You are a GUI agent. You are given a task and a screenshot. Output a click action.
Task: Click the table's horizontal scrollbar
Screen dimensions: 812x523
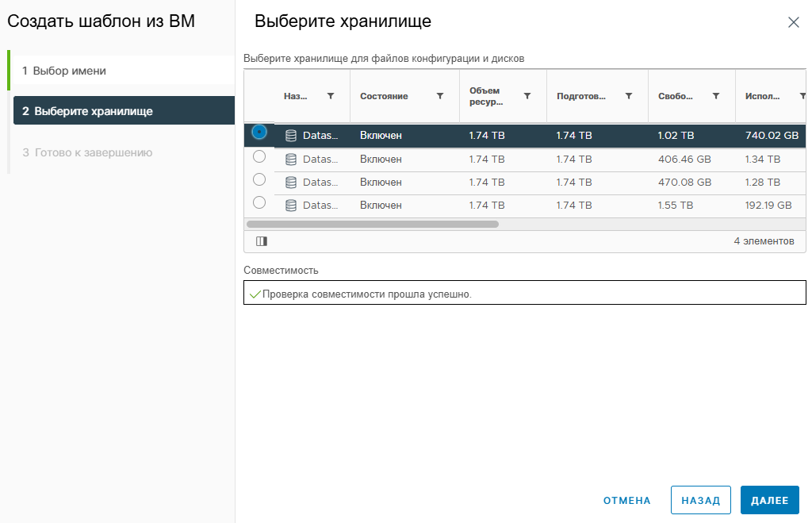pos(373,225)
